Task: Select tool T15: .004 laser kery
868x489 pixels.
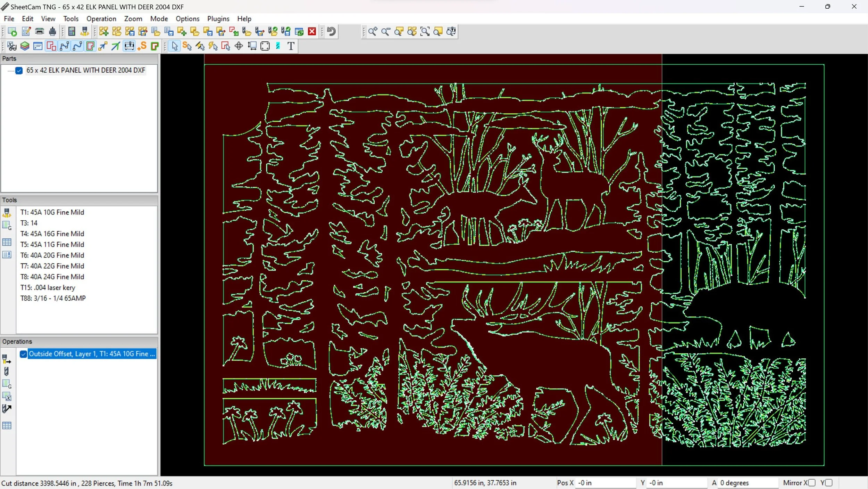Action: [x=48, y=288]
